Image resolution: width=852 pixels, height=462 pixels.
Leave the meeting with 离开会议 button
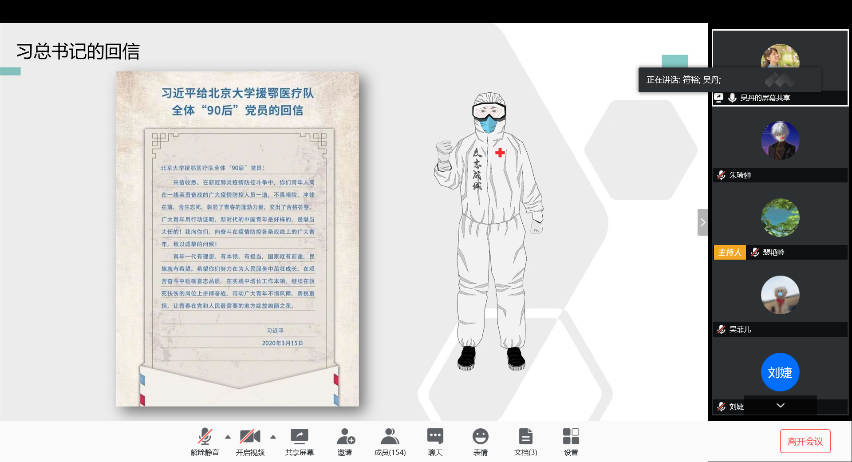coord(805,441)
